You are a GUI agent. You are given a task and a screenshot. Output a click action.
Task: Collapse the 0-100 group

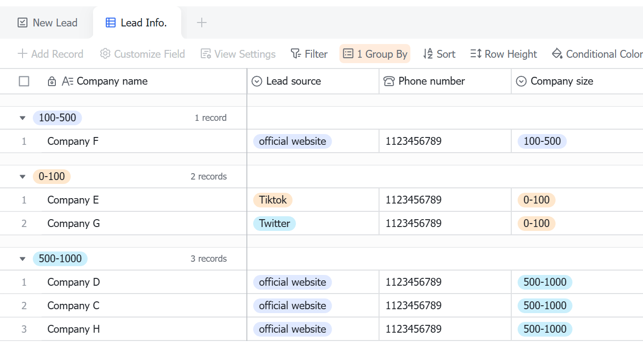coord(23,177)
